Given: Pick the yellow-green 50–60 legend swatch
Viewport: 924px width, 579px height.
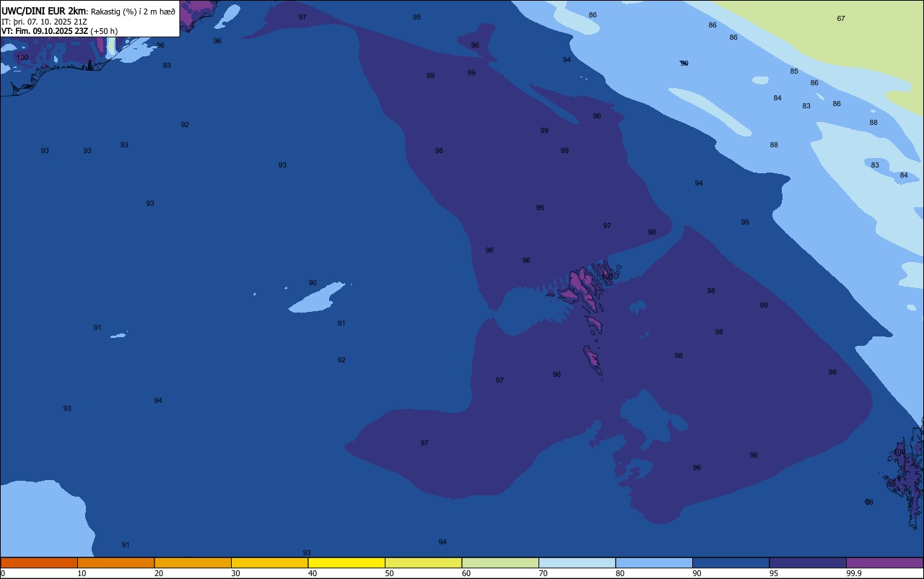Looking at the screenshot, I should [x=423, y=562].
